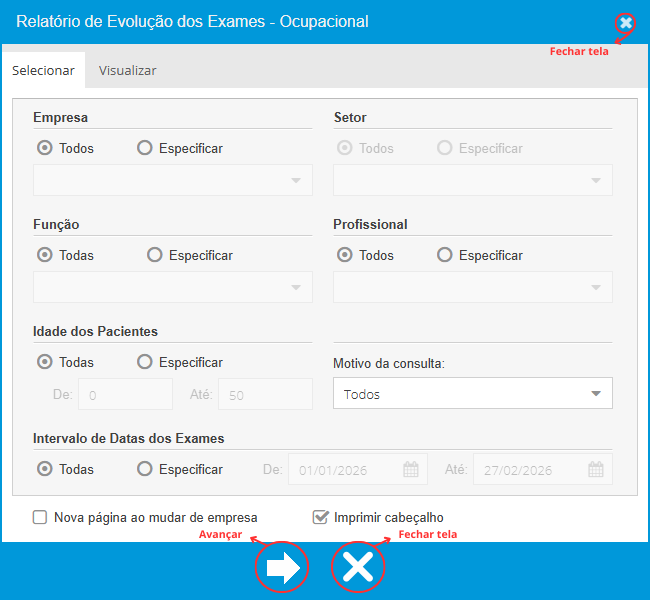Select Especificar under Empresa
650x600 pixels.
[145, 148]
